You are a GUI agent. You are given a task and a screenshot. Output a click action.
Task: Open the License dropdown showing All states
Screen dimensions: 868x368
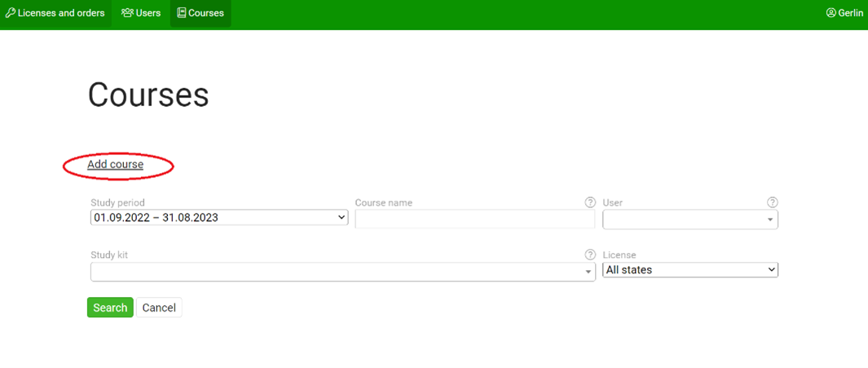coord(690,270)
